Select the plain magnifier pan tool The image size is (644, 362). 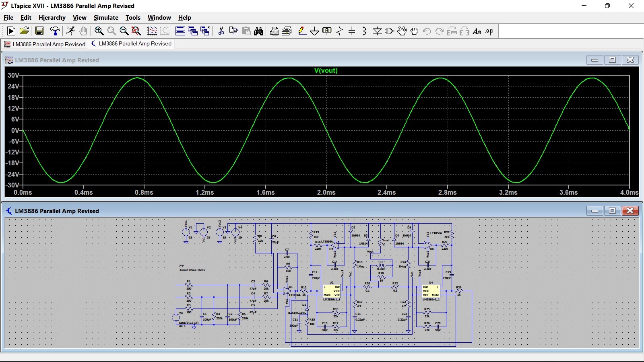pos(111,31)
